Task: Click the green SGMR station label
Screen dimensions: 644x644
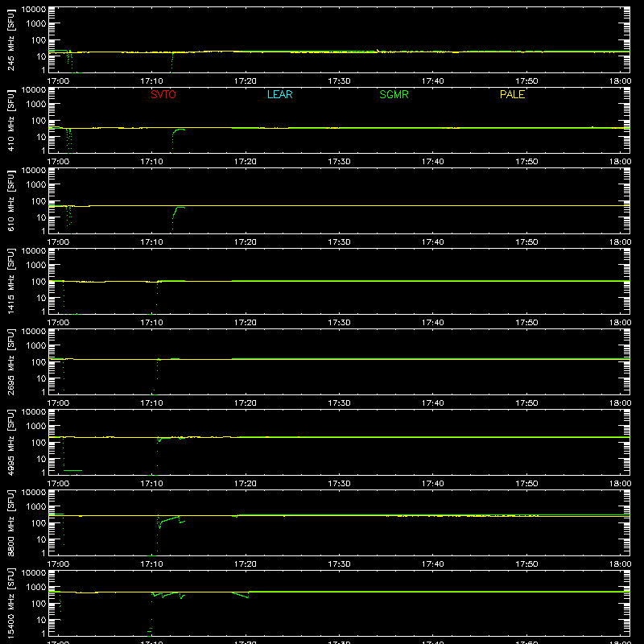Action: (394, 94)
